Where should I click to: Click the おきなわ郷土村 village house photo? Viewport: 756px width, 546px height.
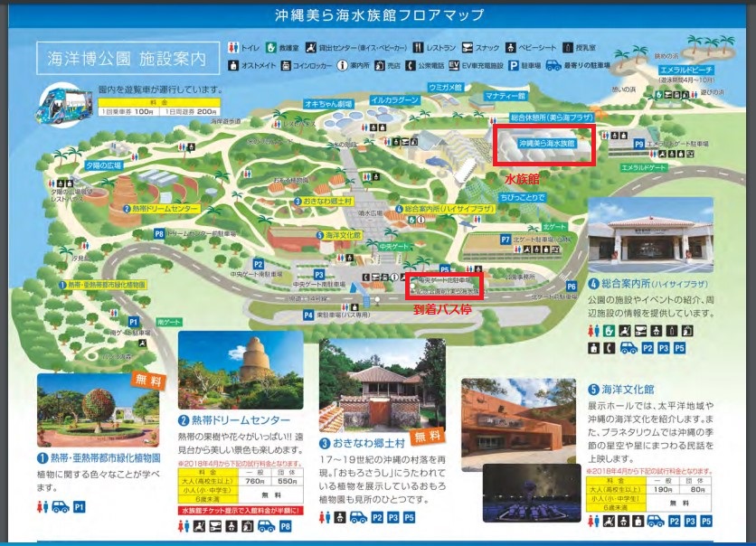[x=382, y=385]
